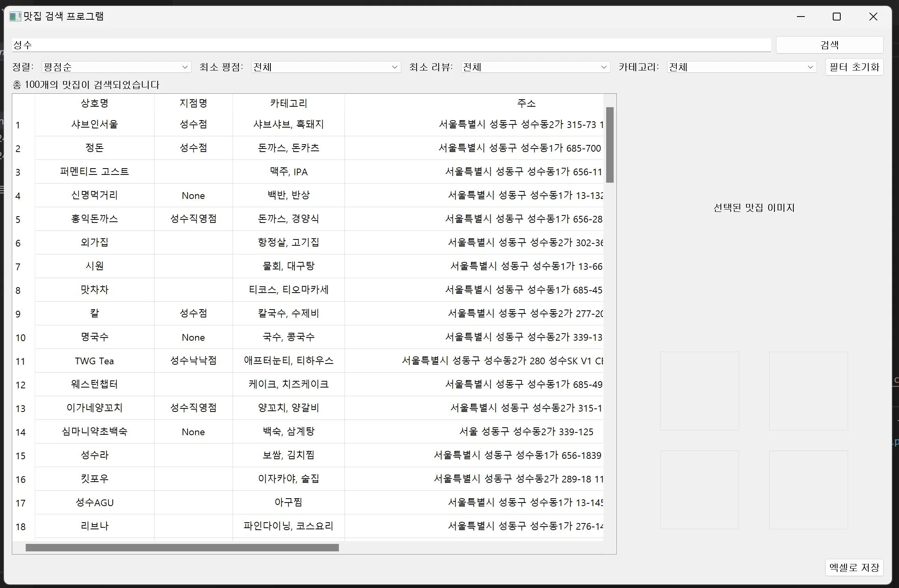Image resolution: width=899 pixels, height=588 pixels.
Task: Click the 샤브인서울 cell
Action: pos(95,124)
